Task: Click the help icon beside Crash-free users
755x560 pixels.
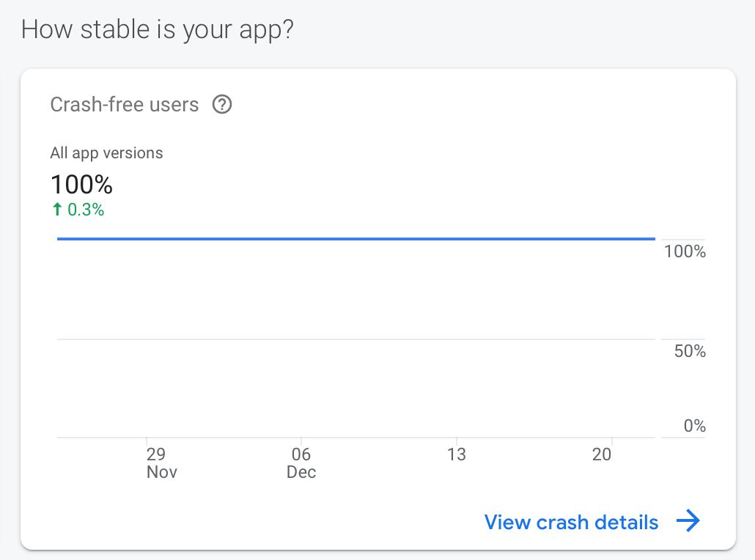Action: tap(221, 105)
